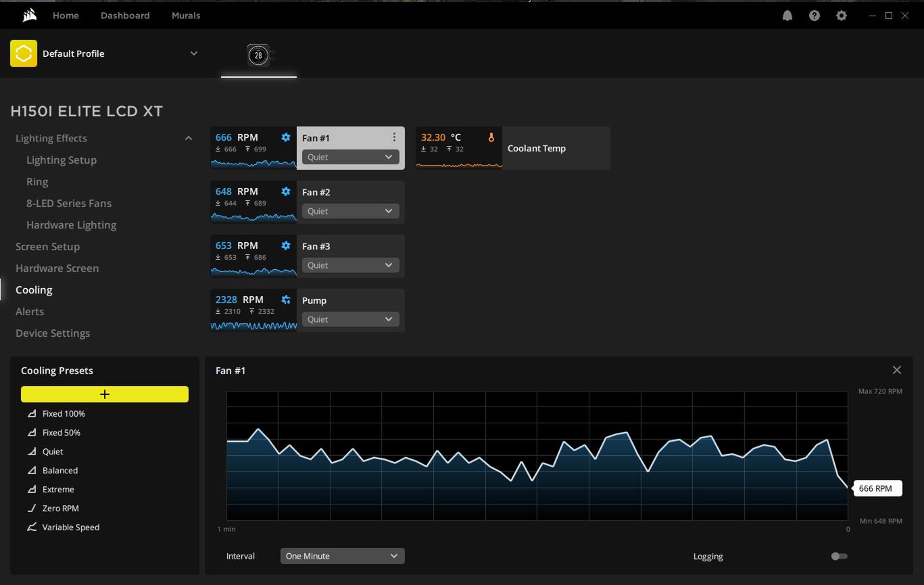The image size is (924, 585).
Task: Click the Max 720 RPM label
Action: 880,391
